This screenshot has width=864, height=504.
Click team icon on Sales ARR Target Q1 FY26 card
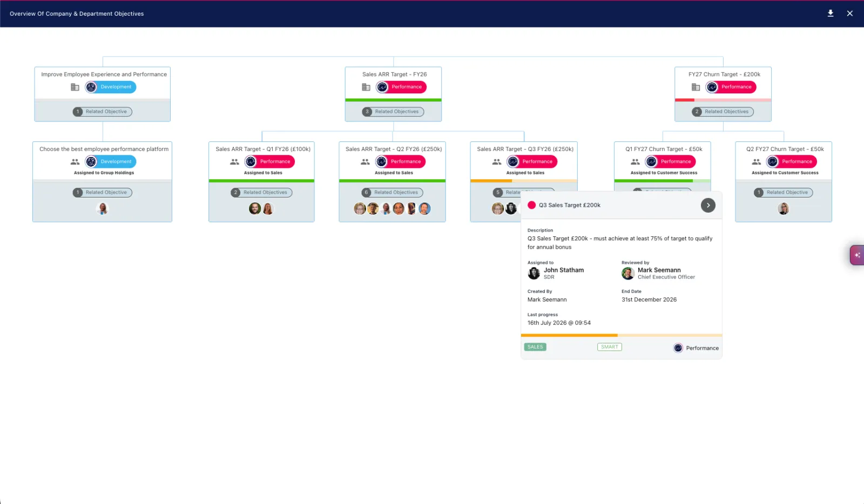pos(234,161)
